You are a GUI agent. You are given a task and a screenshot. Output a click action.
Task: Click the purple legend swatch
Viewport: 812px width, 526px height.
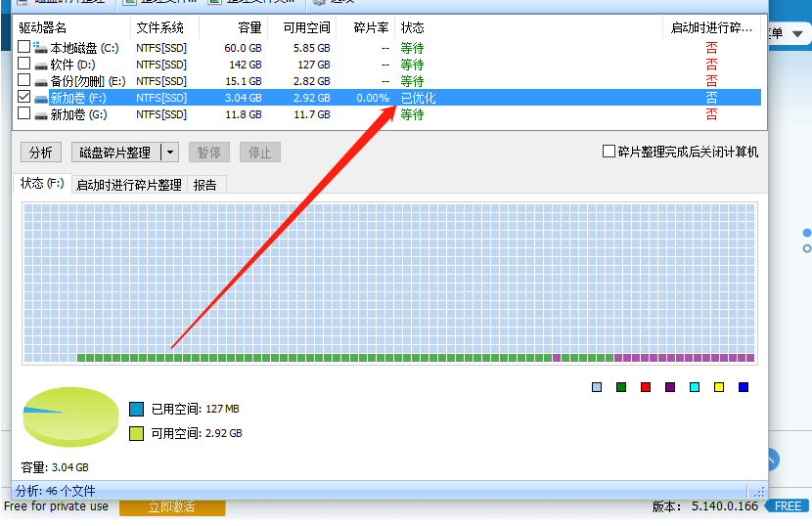click(x=670, y=387)
